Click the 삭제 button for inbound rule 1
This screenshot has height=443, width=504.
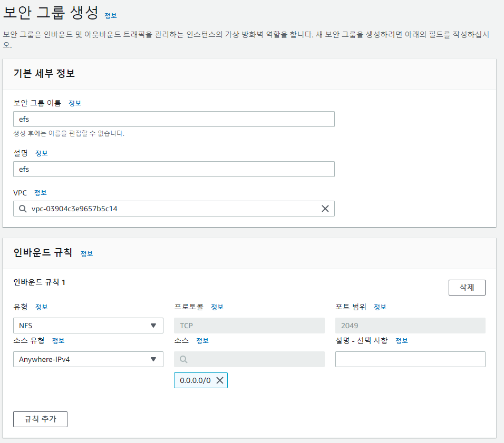467,287
